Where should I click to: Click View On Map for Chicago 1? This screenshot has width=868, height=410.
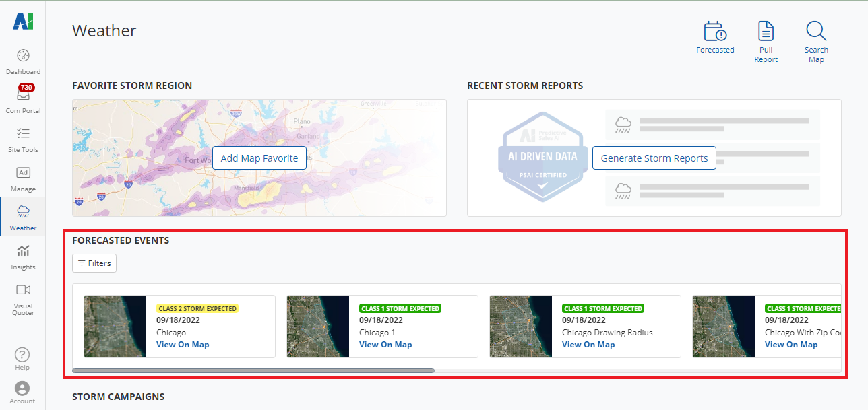point(385,345)
